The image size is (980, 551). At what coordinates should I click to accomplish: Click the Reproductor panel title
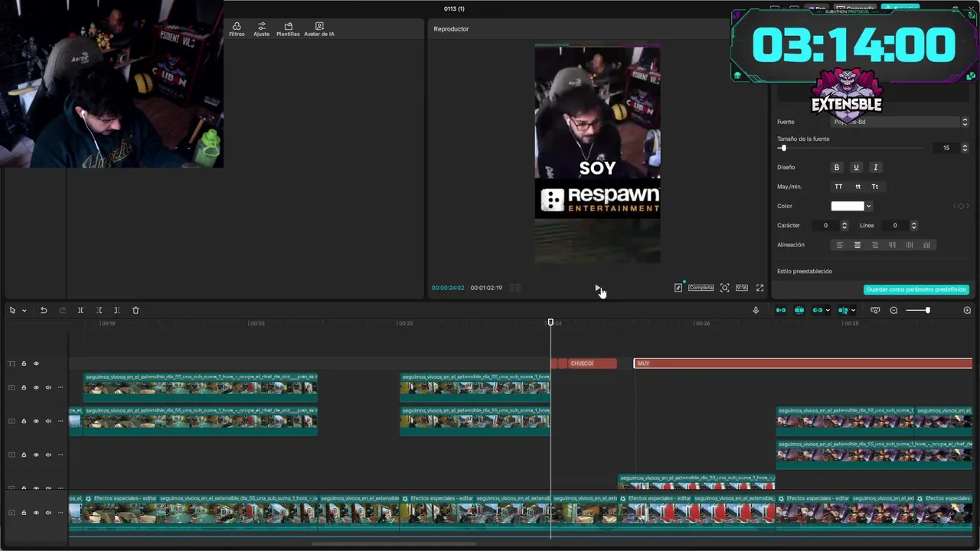click(451, 29)
